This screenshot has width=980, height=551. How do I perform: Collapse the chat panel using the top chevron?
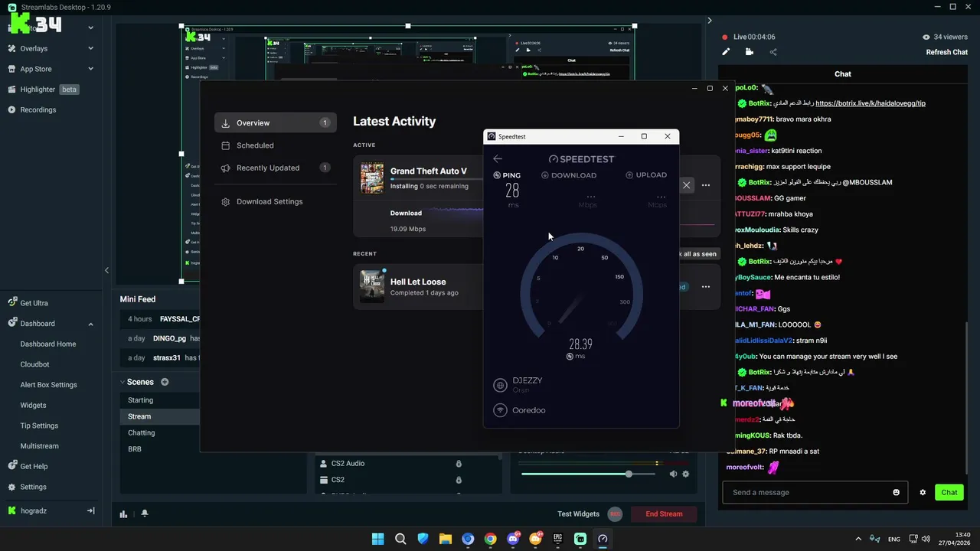coord(710,21)
